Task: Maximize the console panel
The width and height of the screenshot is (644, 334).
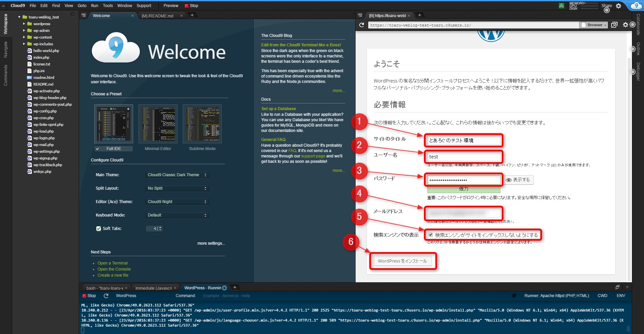Action: pos(617,287)
